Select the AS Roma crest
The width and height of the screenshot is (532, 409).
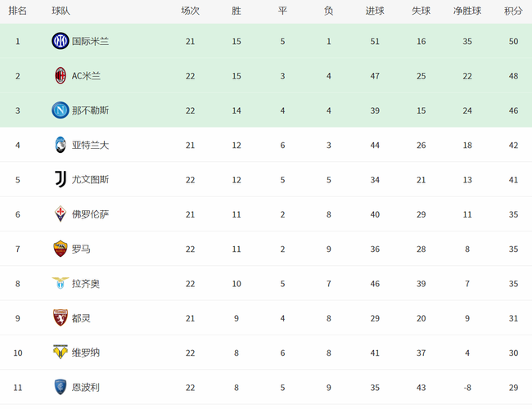click(61, 249)
